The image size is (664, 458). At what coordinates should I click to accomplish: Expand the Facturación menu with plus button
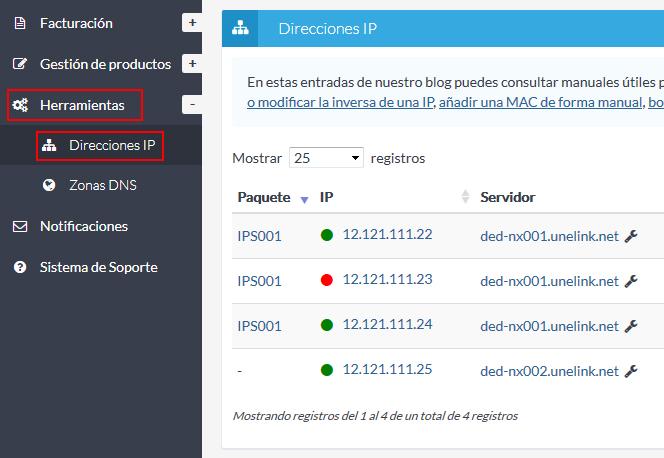click(x=192, y=22)
